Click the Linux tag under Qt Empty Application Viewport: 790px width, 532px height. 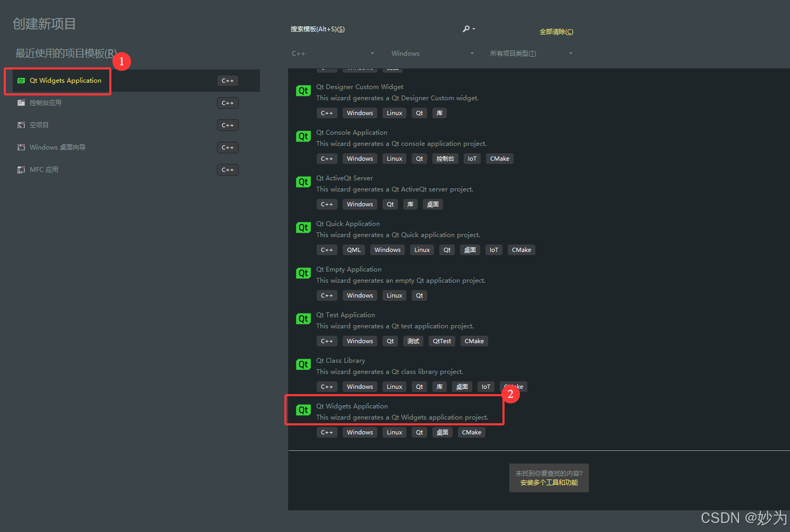[x=395, y=295]
